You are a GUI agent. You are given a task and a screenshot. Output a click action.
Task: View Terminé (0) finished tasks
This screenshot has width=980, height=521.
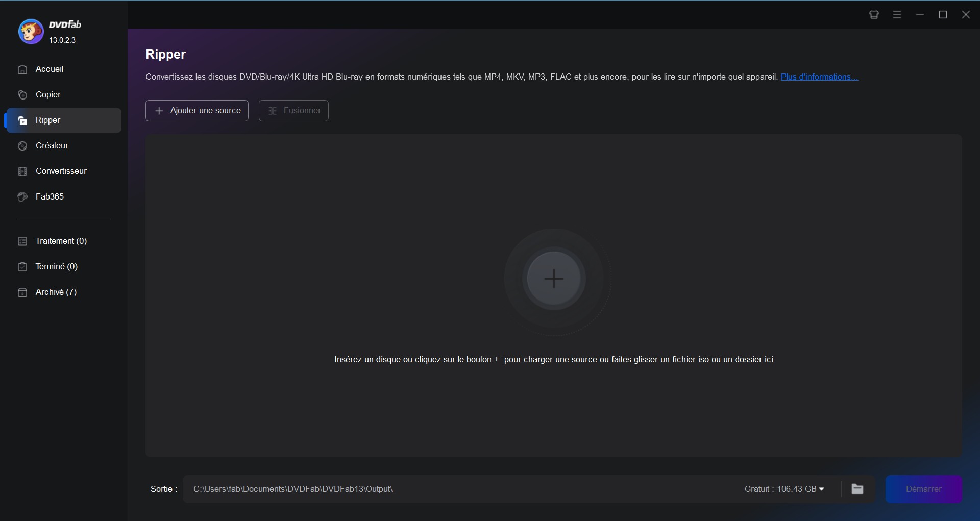pos(63,267)
